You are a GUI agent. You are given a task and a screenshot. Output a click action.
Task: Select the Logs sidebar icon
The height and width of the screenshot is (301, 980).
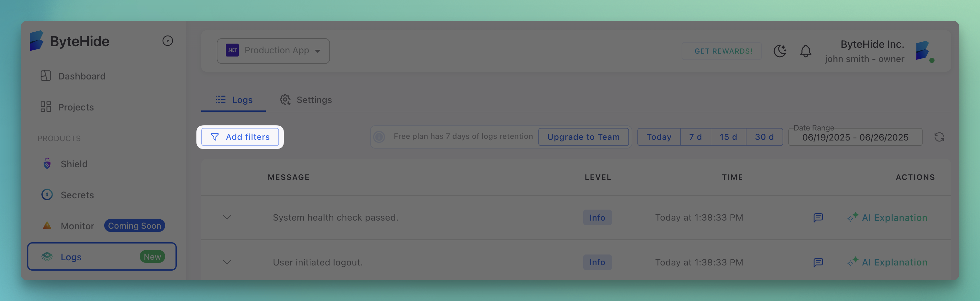pyautogui.click(x=47, y=256)
